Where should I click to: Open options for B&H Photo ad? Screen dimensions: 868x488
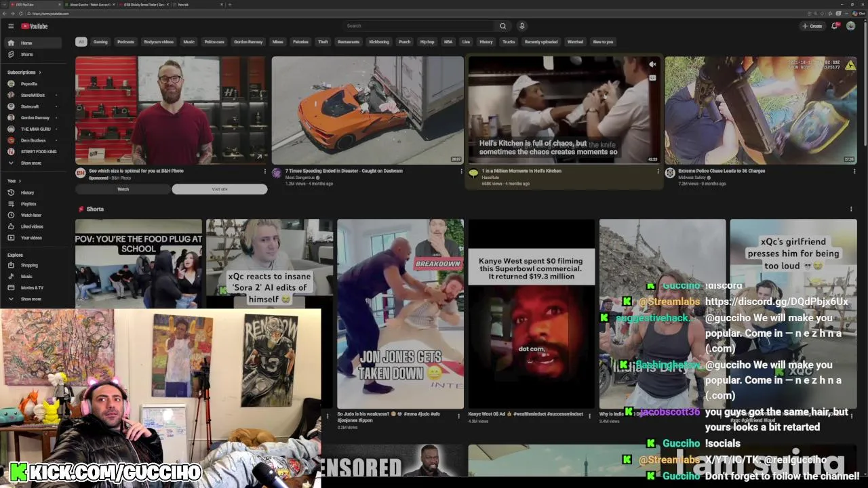[x=264, y=171]
